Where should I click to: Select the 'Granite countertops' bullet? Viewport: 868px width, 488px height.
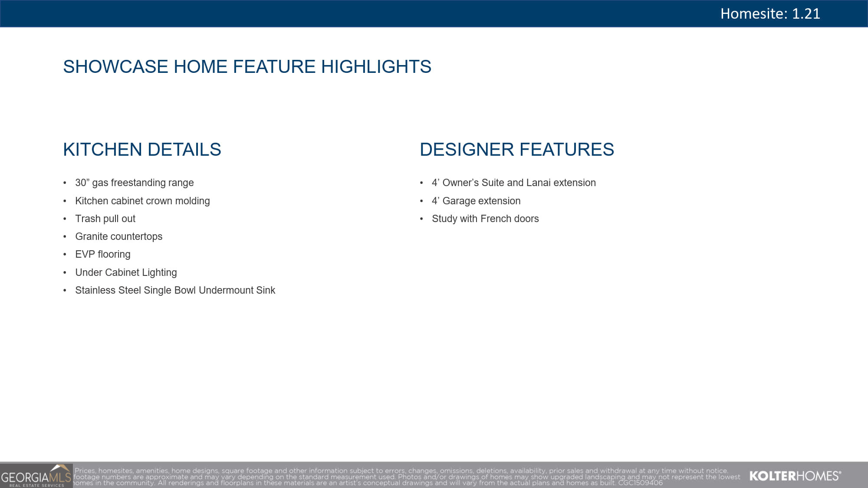coord(119,236)
